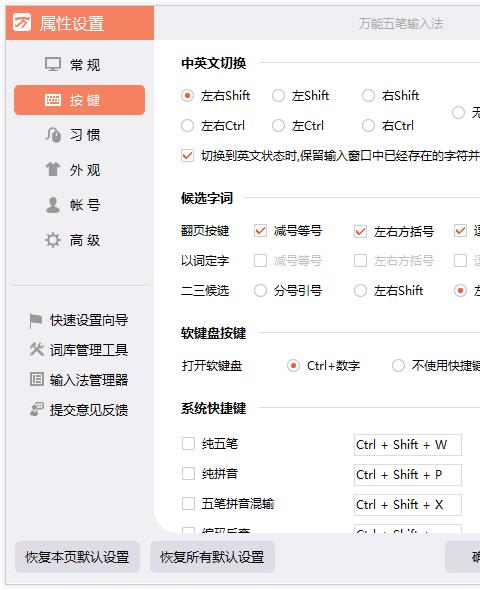The image size is (480, 590).
Task: Choose 左右Ctrl for language switching
Action: [x=187, y=125]
